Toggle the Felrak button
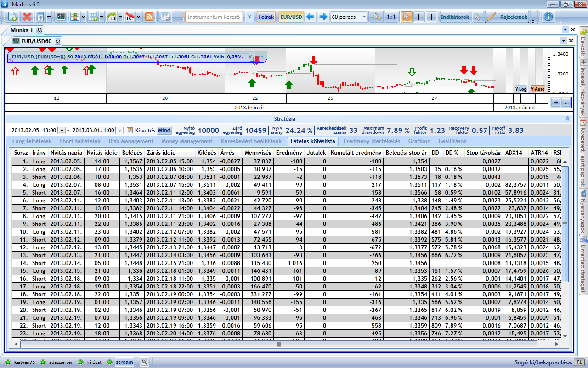The width and height of the screenshot is (588, 368). 266,17
